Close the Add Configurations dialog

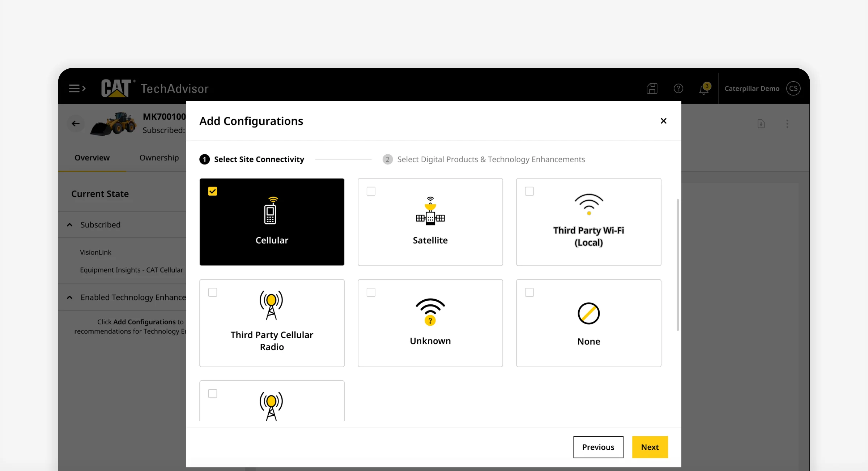coord(663,121)
